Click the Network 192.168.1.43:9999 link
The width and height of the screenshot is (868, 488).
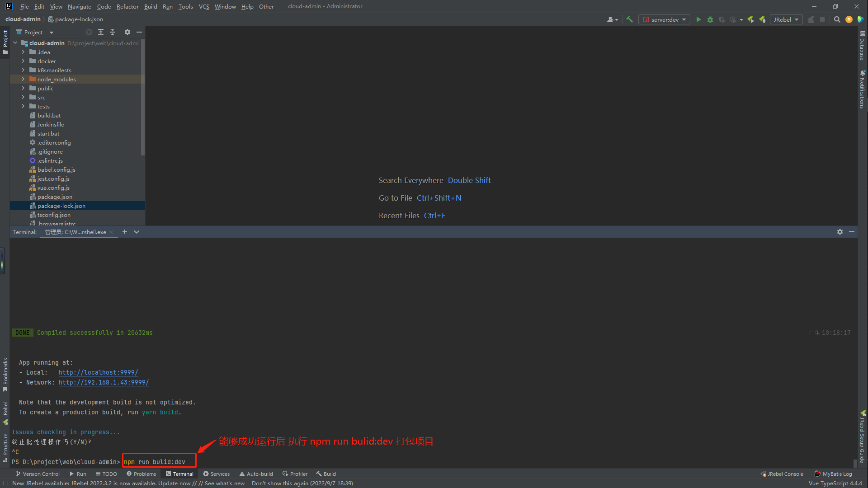point(104,382)
